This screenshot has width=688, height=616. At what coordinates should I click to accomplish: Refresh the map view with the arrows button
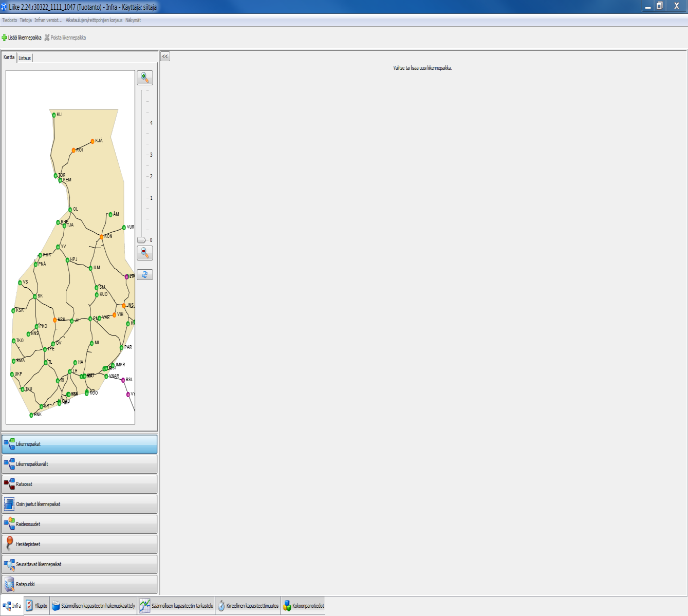click(x=145, y=274)
